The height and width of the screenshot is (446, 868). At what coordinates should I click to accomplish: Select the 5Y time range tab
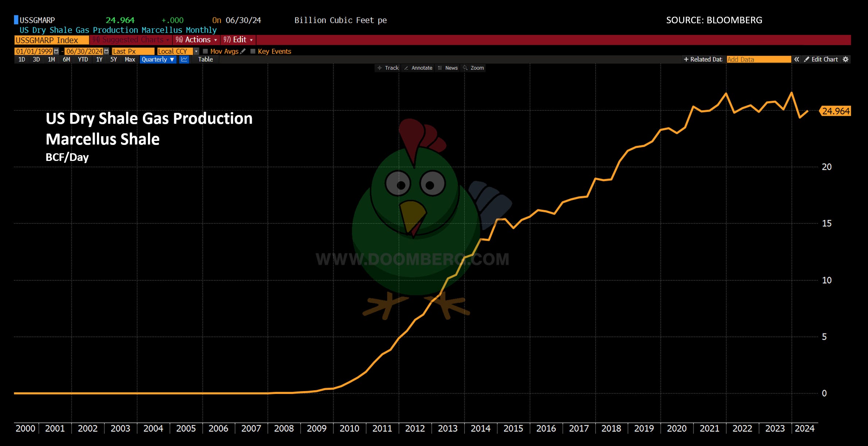114,59
